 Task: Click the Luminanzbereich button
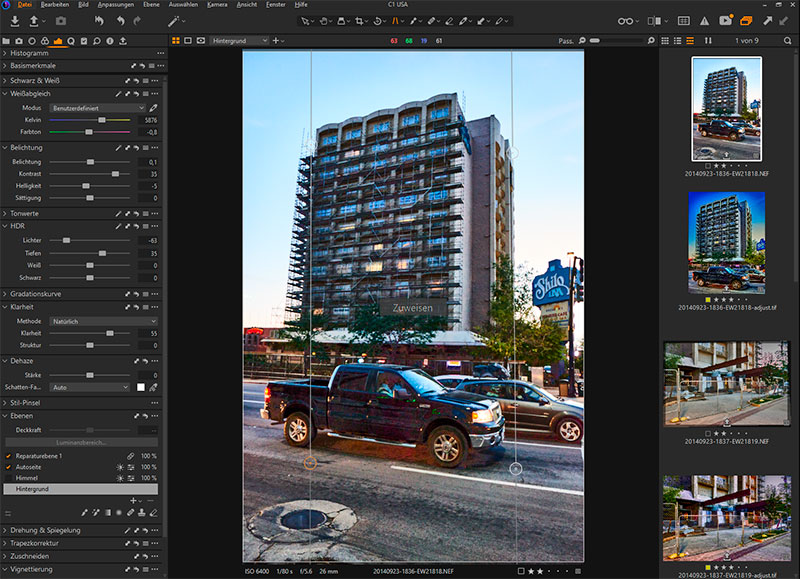pyautogui.click(x=81, y=443)
